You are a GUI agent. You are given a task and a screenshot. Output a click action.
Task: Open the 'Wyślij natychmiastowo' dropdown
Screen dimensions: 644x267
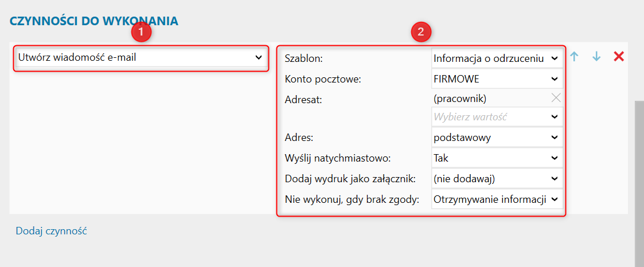coord(497,158)
